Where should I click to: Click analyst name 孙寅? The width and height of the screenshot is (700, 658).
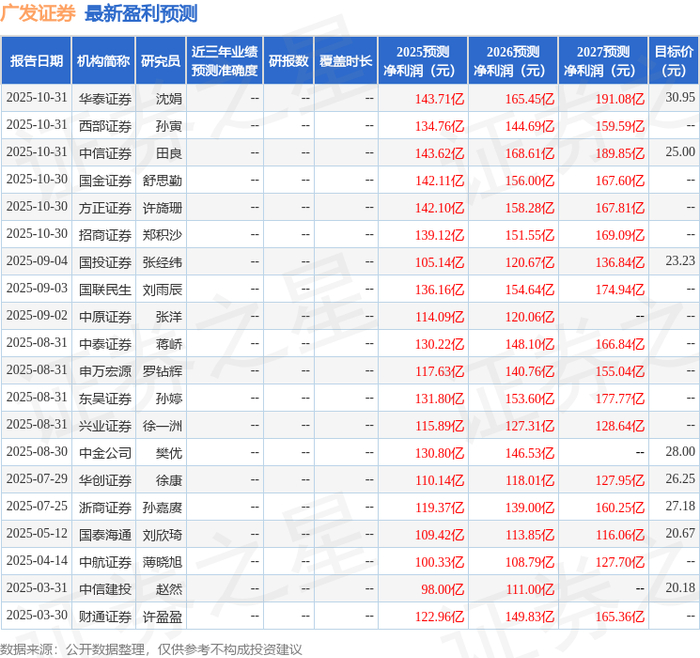point(169,126)
